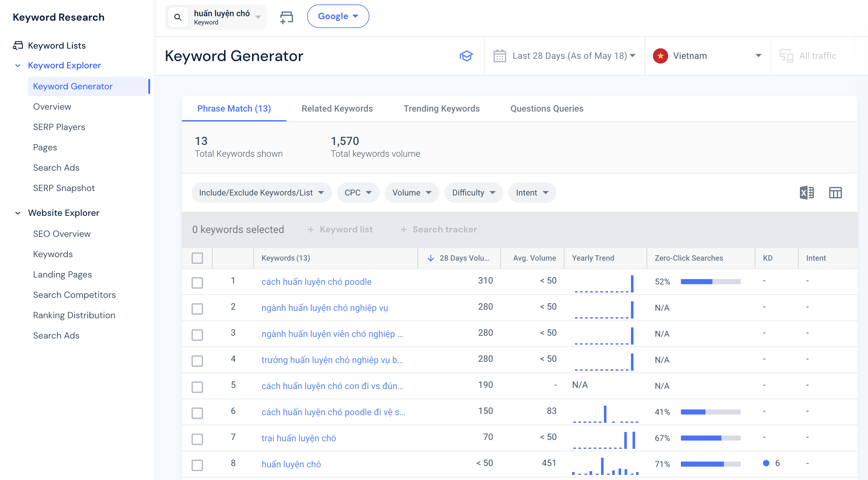
Task: Open the Google search engine dropdown
Action: click(338, 16)
